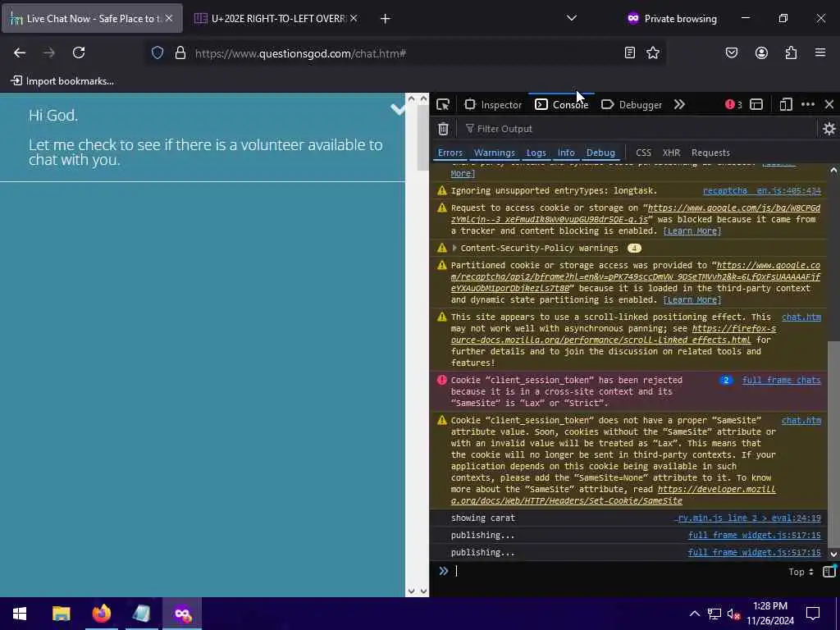The height and width of the screenshot is (630, 840).
Task: Open full_frame_chats source link
Action: coord(781,381)
